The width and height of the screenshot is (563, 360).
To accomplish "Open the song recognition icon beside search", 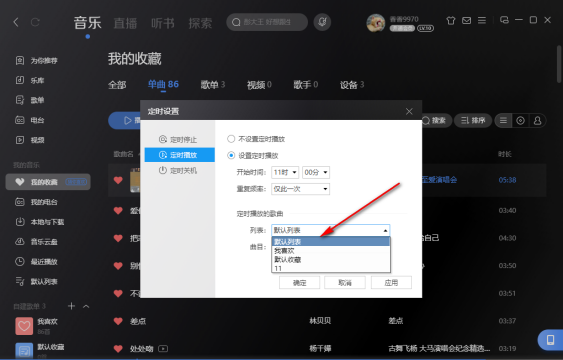I will (322, 22).
